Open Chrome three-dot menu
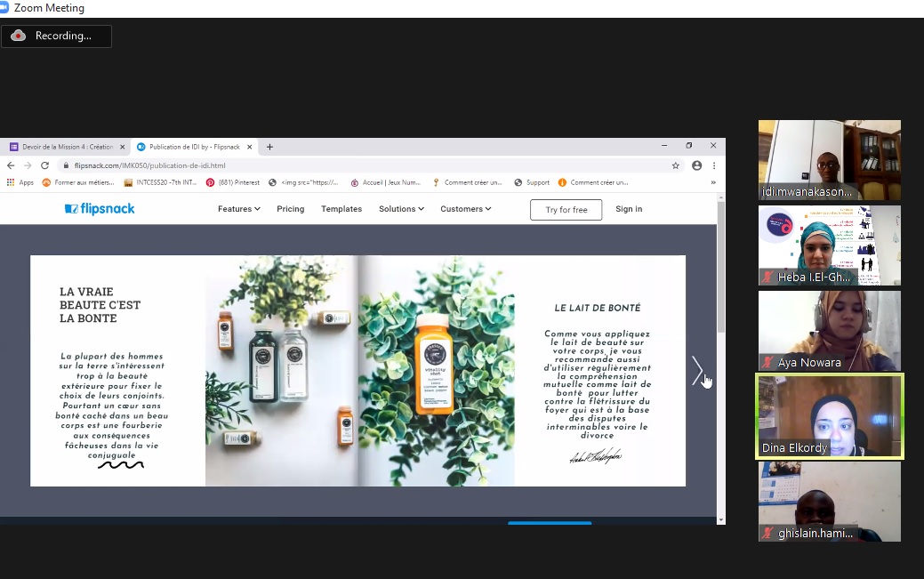924x579 pixels. pos(713,165)
